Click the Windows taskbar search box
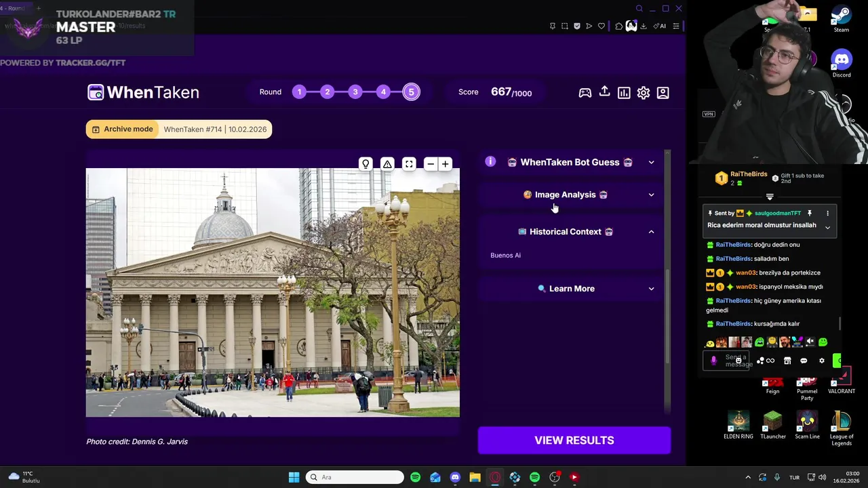 pos(355,477)
